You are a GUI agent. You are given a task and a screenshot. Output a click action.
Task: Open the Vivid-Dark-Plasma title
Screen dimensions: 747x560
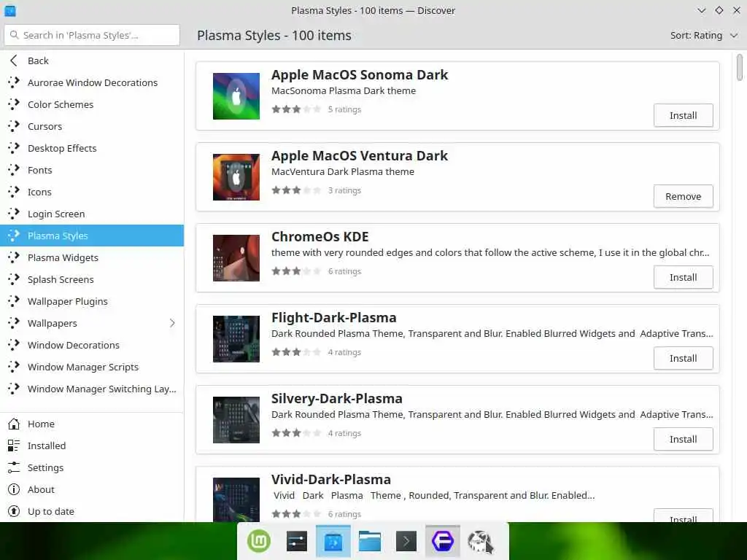331,480
